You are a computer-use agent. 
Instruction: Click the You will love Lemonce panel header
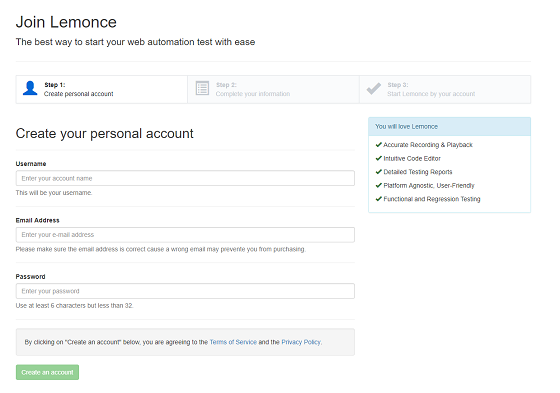point(449,126)
